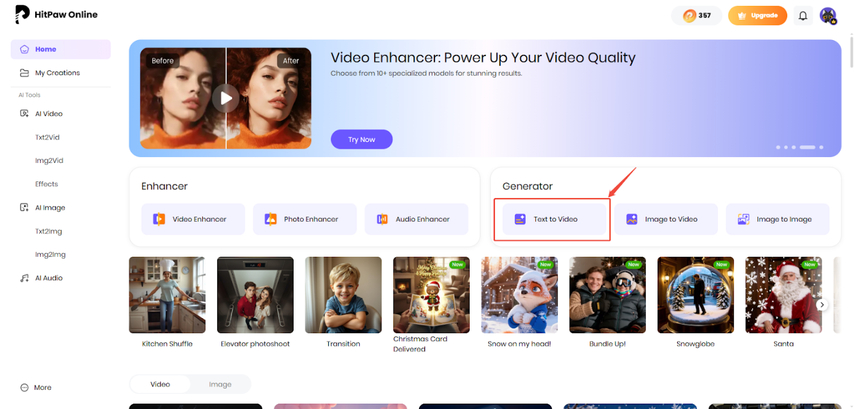Click the HitPaw Online logo
This screenshot has height=409, width=854.
point(56,15)
